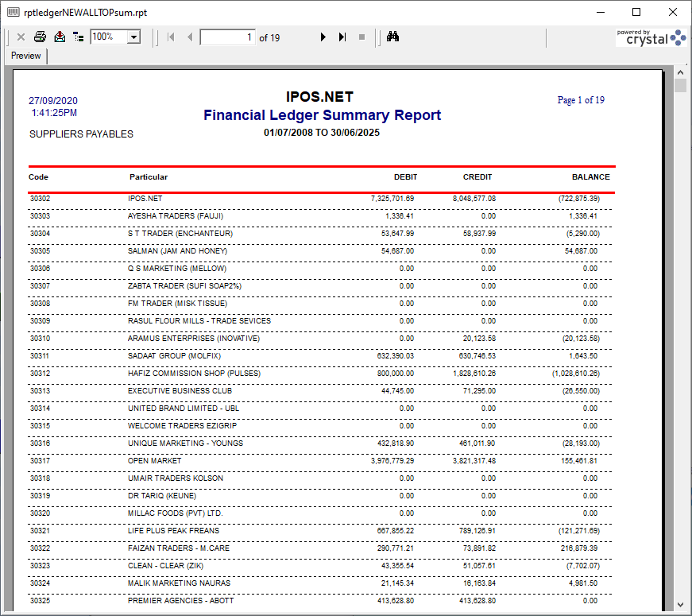Click the date 27/09/2020
Image resolution: width=692 pixels, height=616 pixels.
(53, 101)
